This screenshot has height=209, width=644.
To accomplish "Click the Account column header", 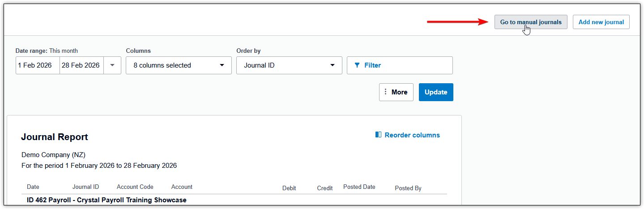I will [x=182, y=187].
